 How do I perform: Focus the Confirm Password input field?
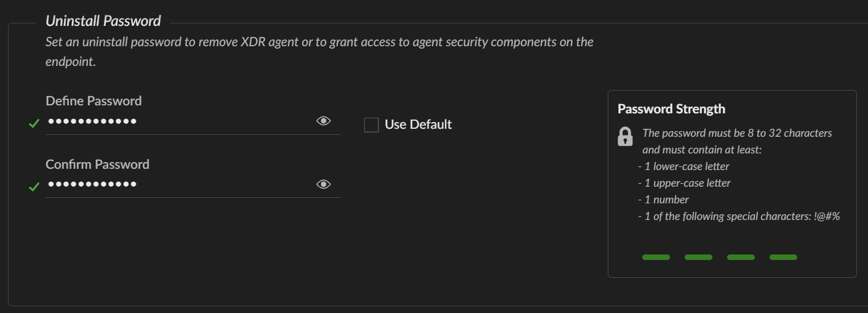click(178, 184)
